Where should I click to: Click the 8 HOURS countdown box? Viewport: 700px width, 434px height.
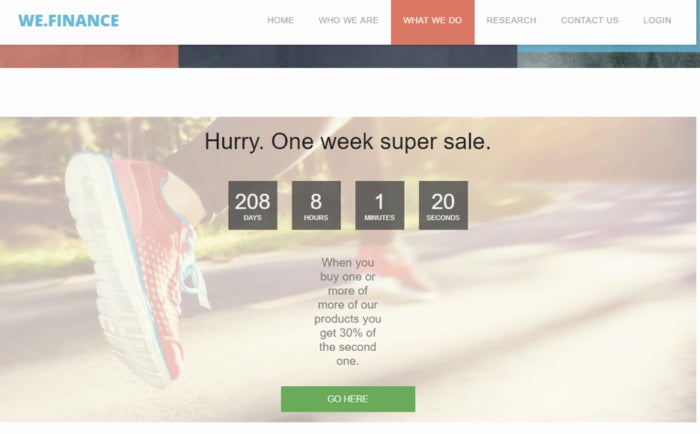tap(316, 205)
